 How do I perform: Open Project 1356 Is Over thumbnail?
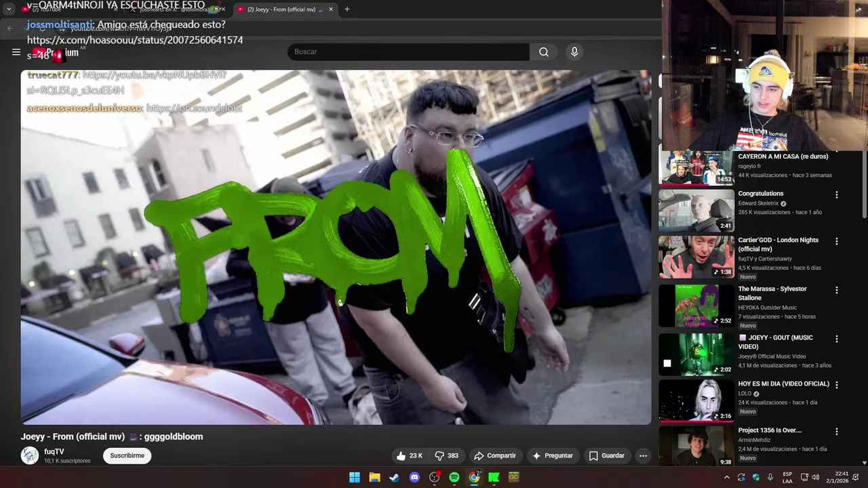tap(696, 446)
